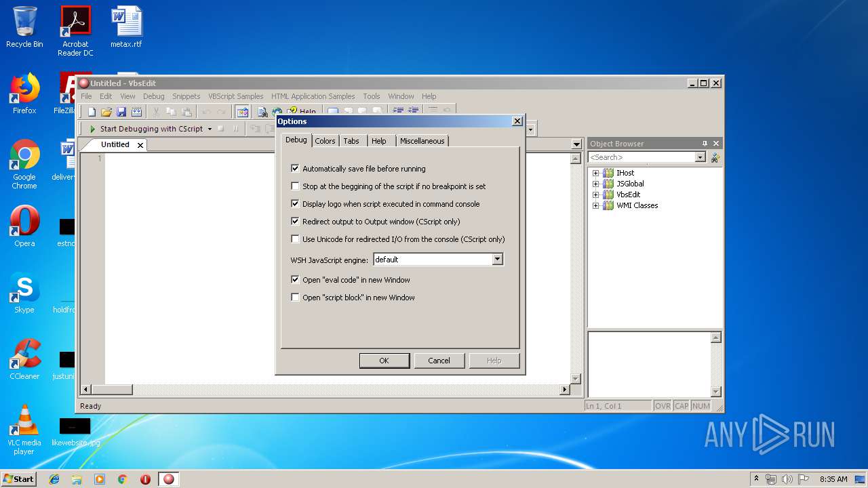
Task: Expand the WMI Classes tree node
Action: [595, 205]
